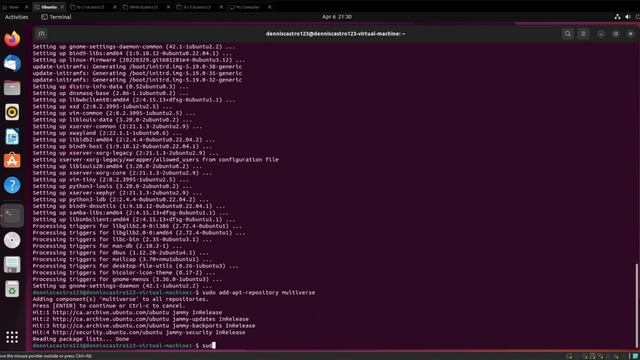
Task: Open Thunderbird Mail from the dock
Action: 12,63
